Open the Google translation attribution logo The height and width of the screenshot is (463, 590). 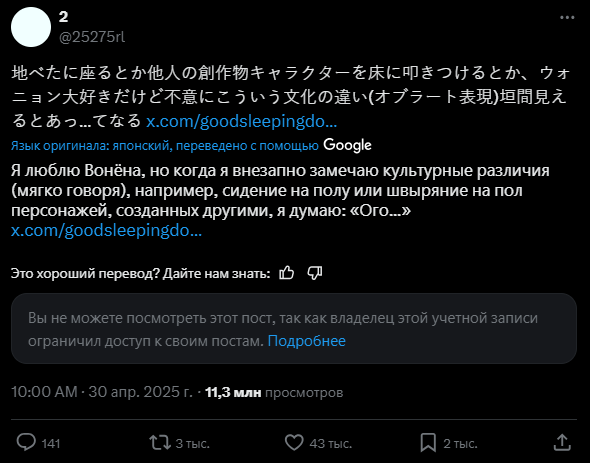coord(347,145)
